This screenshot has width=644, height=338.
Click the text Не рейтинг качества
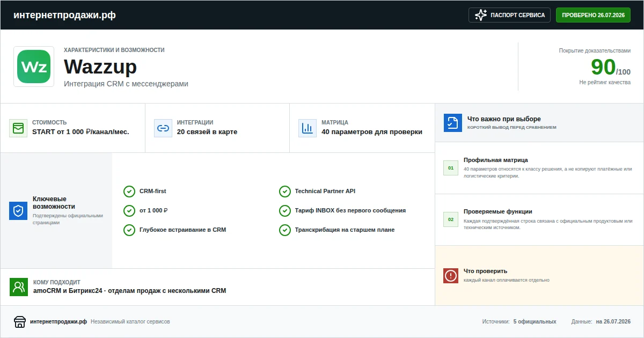click(605, 83)
